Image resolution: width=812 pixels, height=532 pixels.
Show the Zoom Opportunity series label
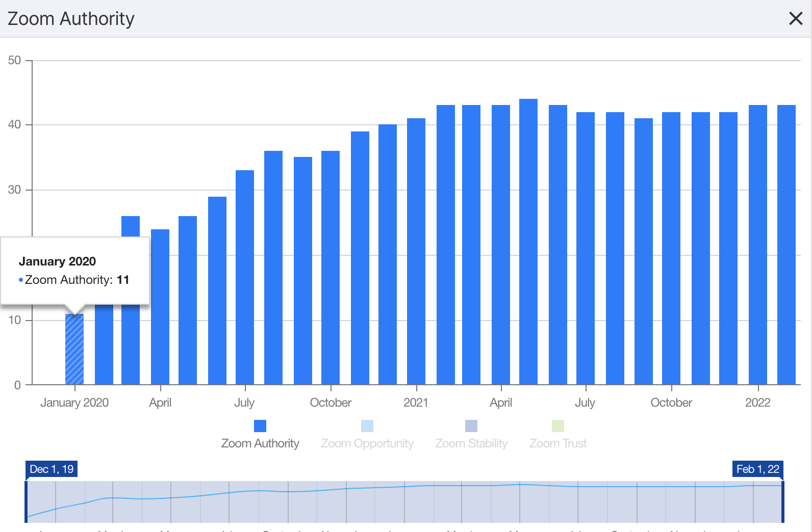[x=367, y=443]
